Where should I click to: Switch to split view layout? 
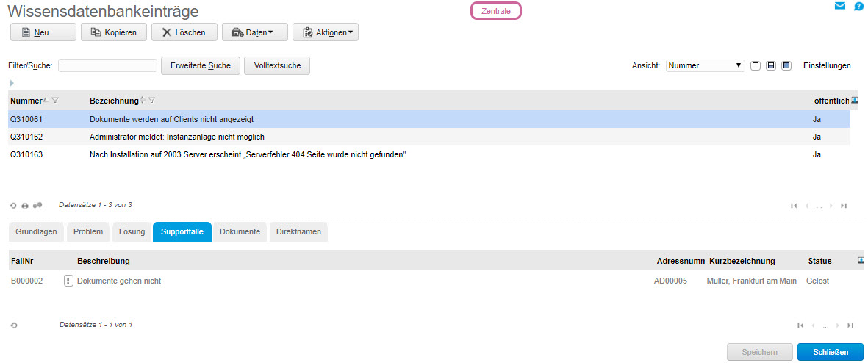click(x=770, y=66)
